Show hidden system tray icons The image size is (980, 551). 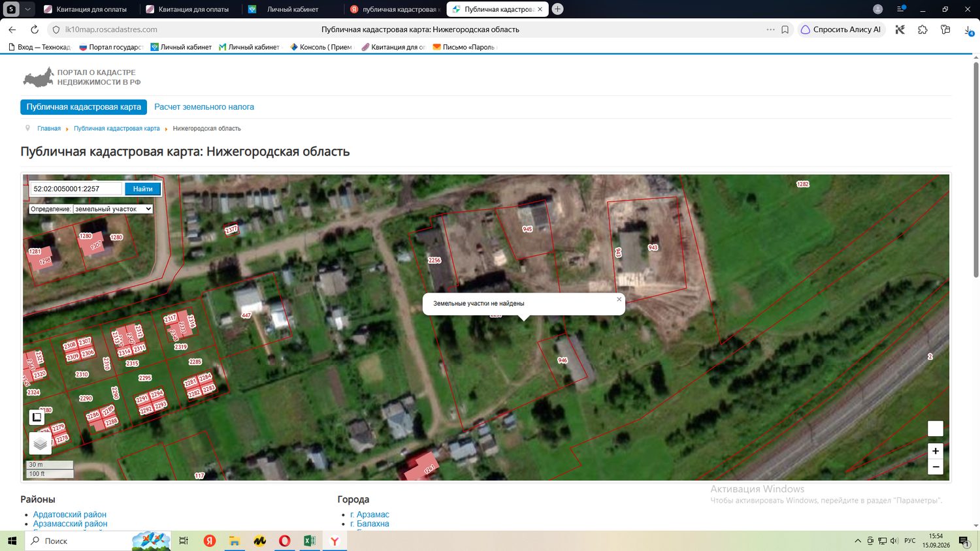857,541
